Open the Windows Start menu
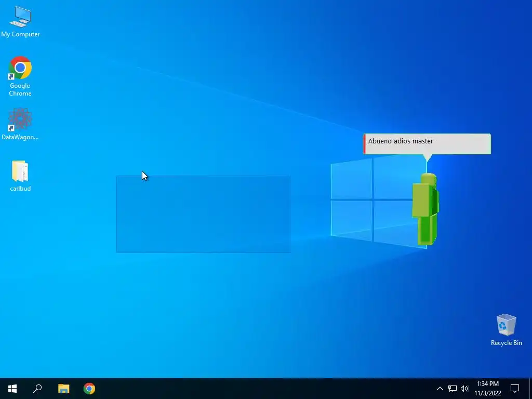532x399 pixels. 12,389
